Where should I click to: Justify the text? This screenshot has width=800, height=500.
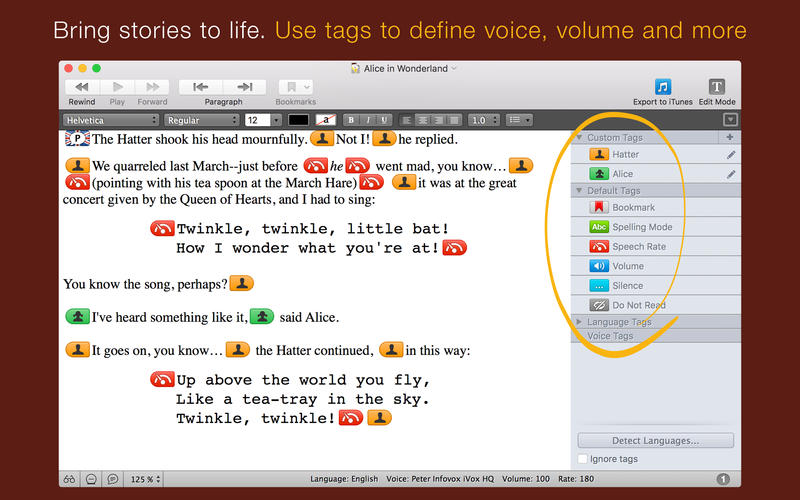point(454,120)
